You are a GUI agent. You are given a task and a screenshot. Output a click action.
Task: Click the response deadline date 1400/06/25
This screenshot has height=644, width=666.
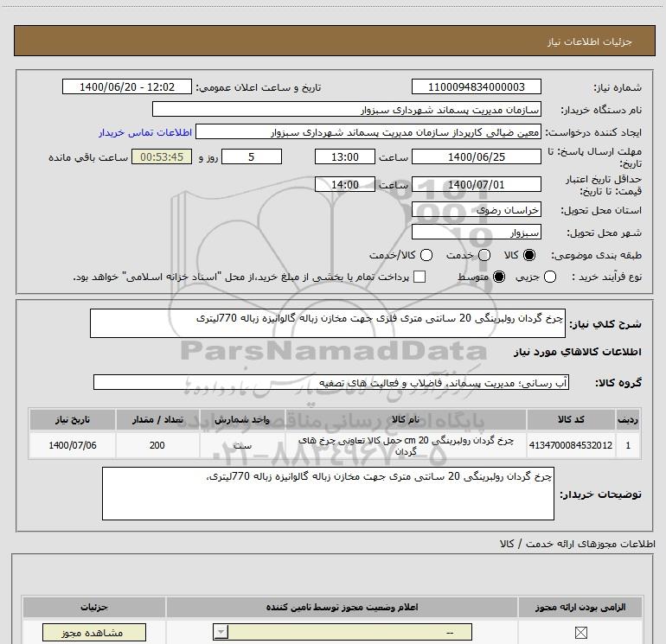point(476,156)
